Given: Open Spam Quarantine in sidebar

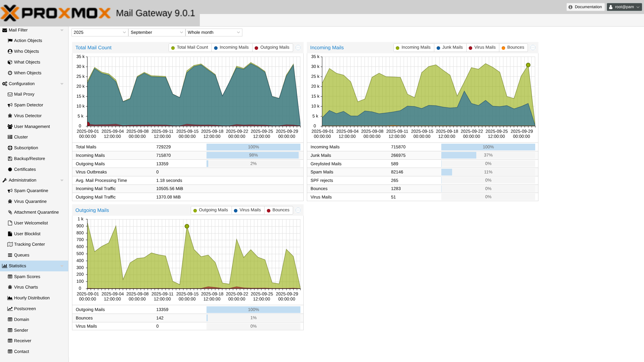Looking at the screenshot, I should [x=31, y=191].
